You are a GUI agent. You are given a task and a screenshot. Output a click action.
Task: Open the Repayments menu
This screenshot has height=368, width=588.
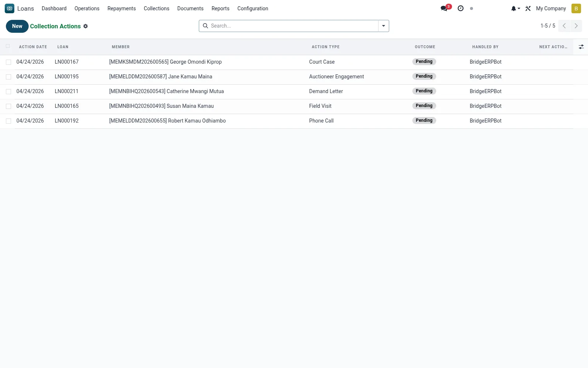coord(122,8)
